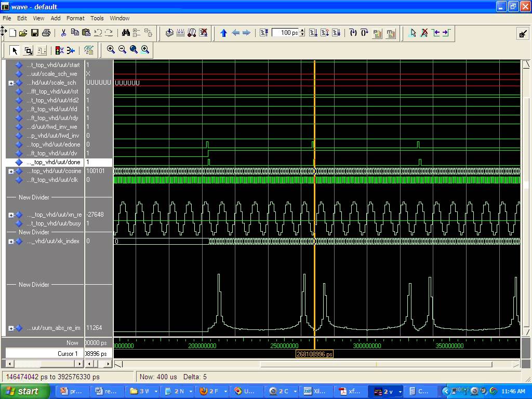Open the Add menu
This screenshot has height=399, width=532.
56,18
